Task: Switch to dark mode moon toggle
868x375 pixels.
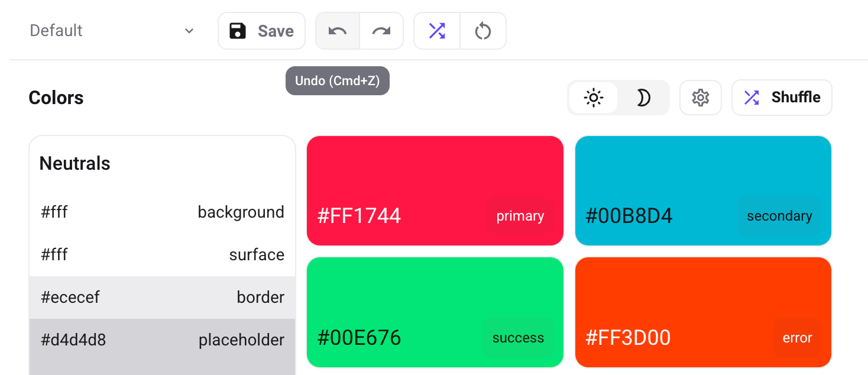Action: coord(643,98)
